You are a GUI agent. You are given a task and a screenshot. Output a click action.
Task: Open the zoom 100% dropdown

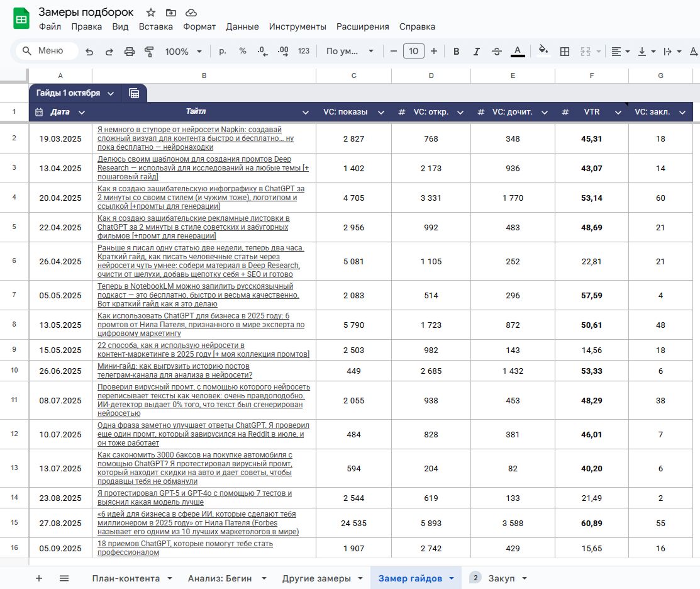click(x=184, y=52)
